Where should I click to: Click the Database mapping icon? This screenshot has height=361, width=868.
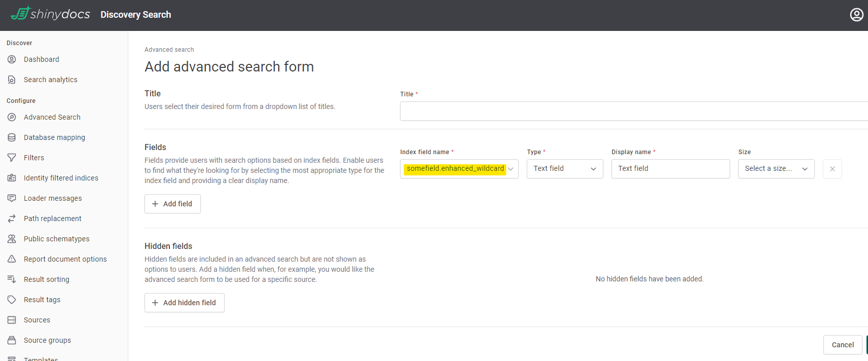[x=12, y=137]
